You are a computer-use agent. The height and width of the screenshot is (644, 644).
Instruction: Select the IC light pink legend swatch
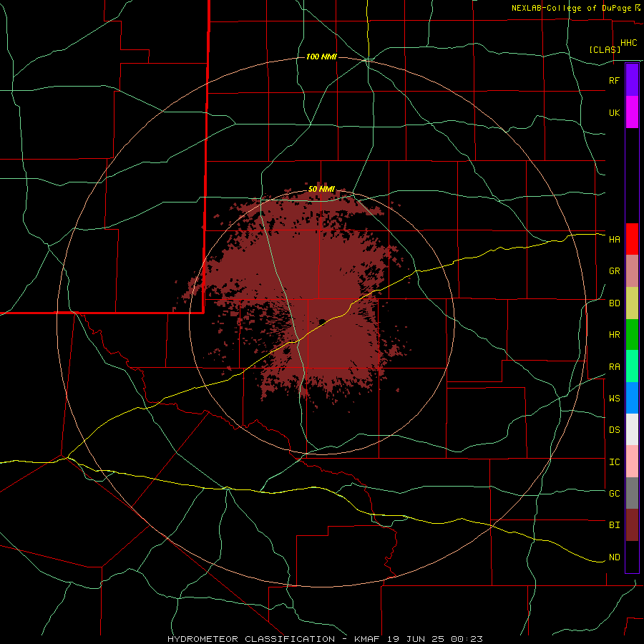point(632,462)
